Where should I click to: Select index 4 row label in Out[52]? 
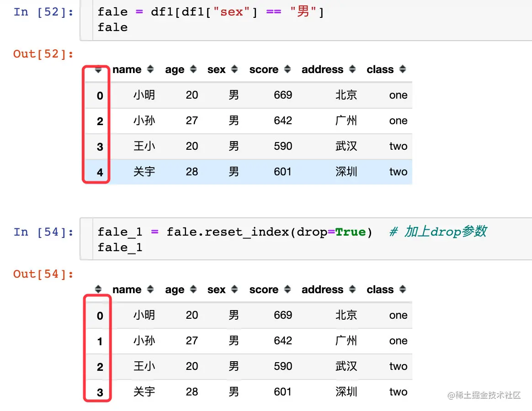point(100,172)
